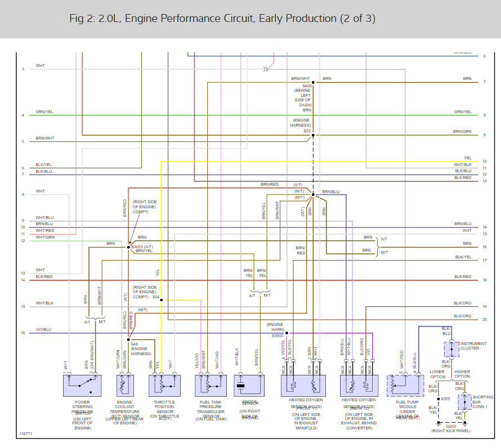Select the throttle position sensor symbol box

point(164,386)
